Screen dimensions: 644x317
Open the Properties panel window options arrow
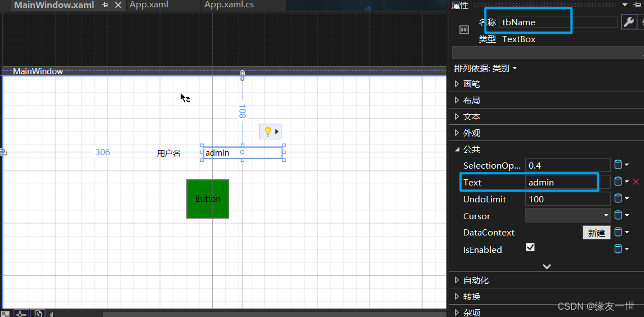point(625,4)
